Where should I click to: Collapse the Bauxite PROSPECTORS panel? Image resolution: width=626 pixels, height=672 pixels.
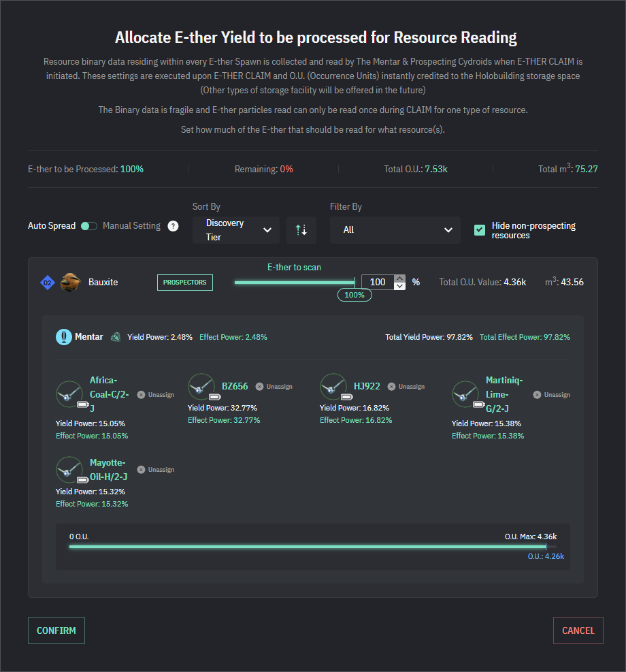tap(184, 283)
